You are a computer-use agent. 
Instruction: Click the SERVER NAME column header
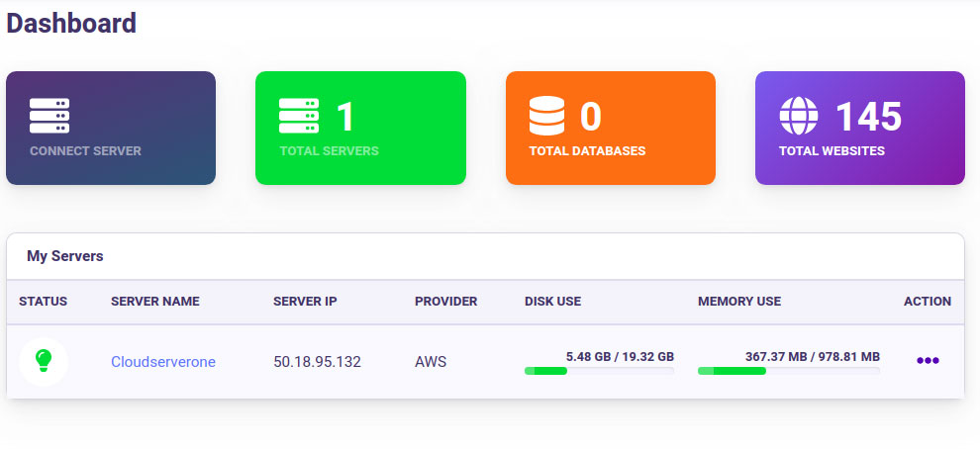pyautogui.click(x=155, y=302)
